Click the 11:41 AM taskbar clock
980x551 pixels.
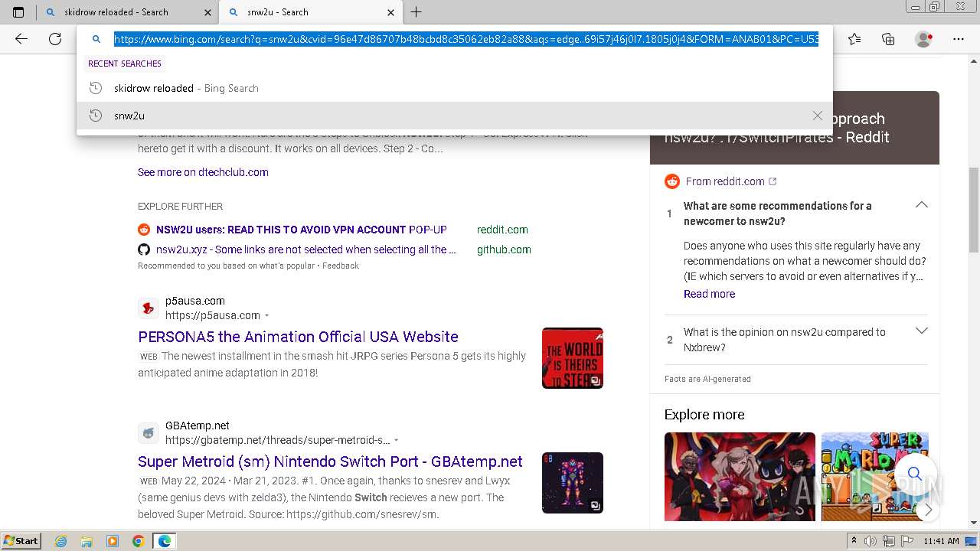pos(941,541)
